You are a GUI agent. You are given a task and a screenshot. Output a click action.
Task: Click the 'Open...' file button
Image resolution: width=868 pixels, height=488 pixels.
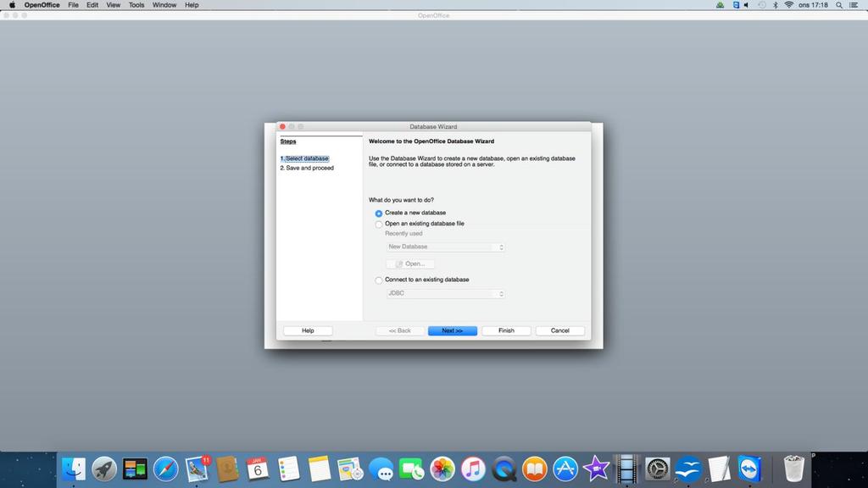click(410, 264)
